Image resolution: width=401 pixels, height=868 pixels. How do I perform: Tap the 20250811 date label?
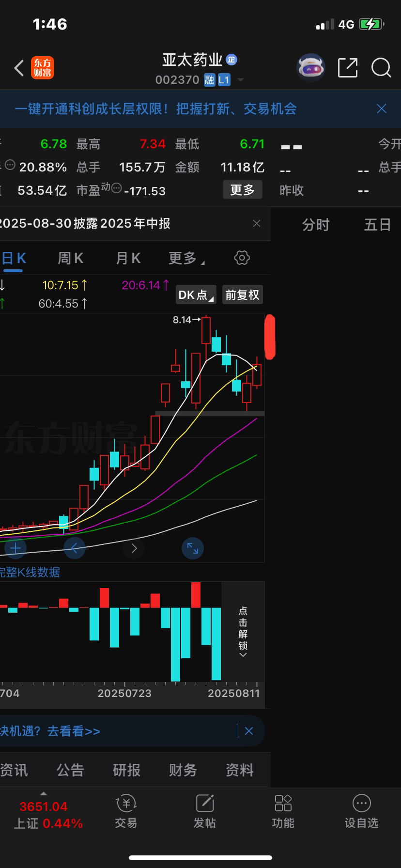[x=234, y=693]
